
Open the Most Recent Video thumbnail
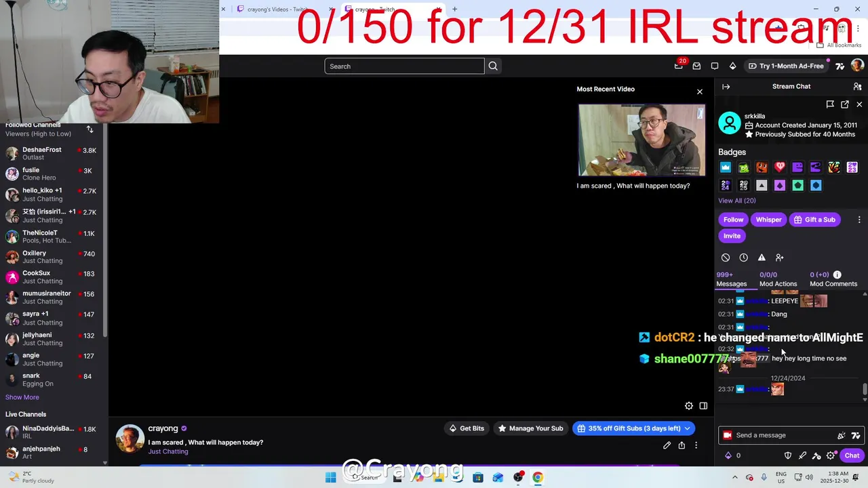tap(642, 140)
